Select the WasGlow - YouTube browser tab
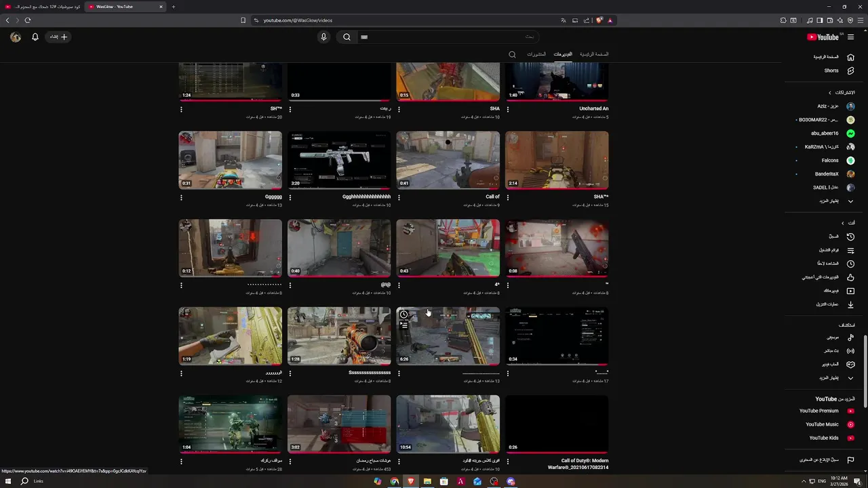This screenshot has width=868, height=488. coord(125,7)
